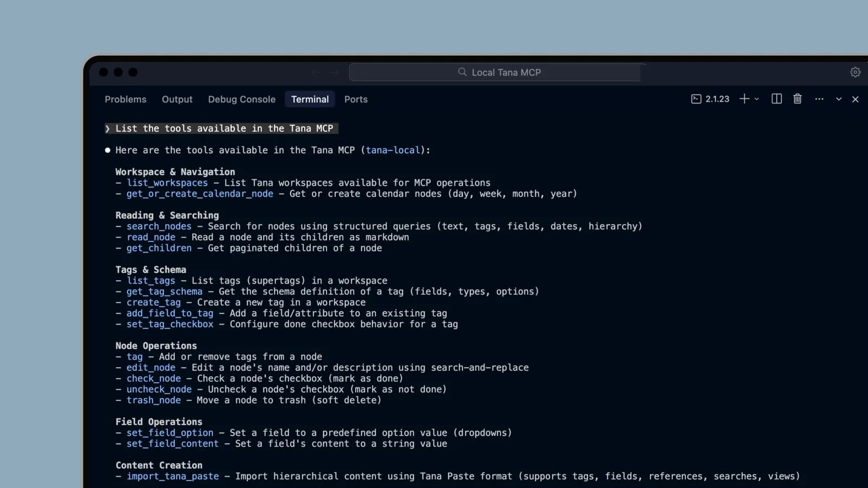The width and height of the screenshot is (868, 488).
Task: Open the terminal launch profile dropdown chevron
Action: (x=755, y=99)
